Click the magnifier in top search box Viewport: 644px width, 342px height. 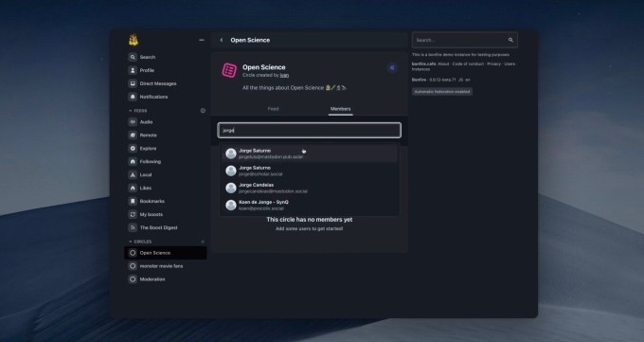pos(510,40)
